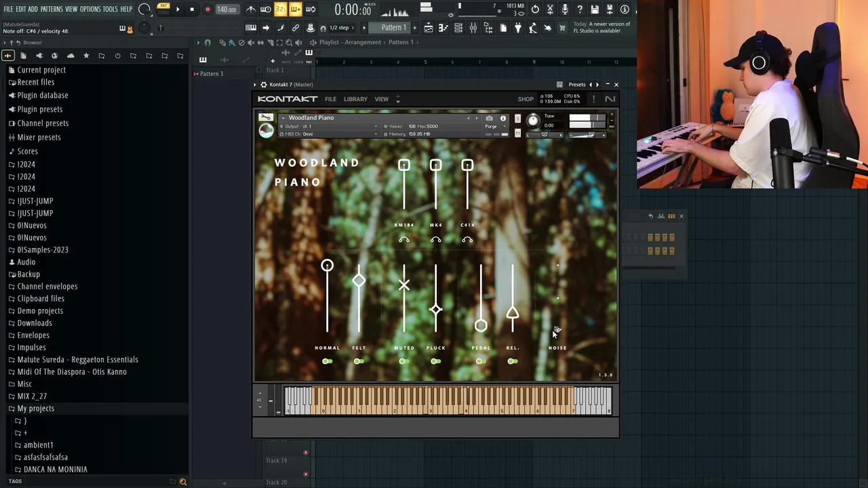
Task: Open Kontakt's LIBRARY menu
Action: click(x=355, y=99)
